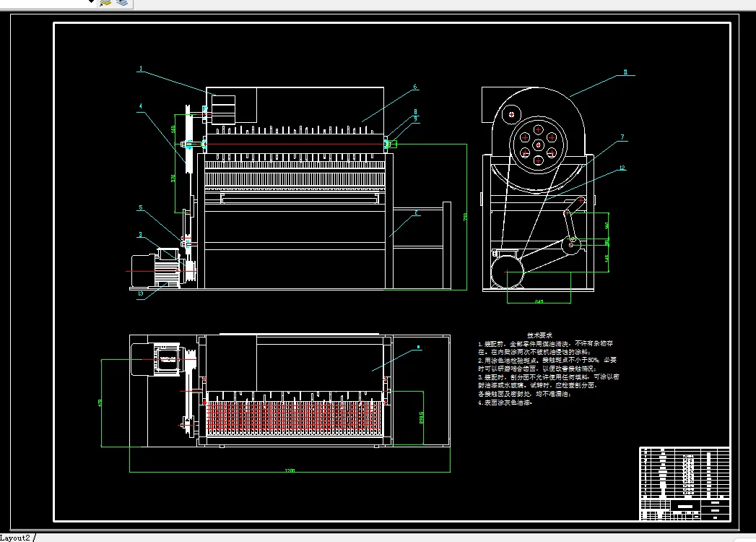Screen dimensions: 756x542
Task: Click the note line starting with 2.用涂色法
Action: coord(547,360)
